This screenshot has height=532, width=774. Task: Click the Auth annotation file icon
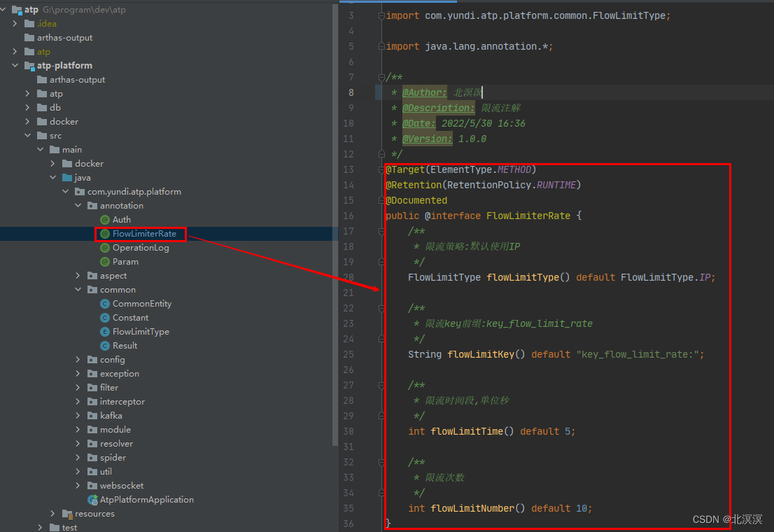click(x=105, y=219)
